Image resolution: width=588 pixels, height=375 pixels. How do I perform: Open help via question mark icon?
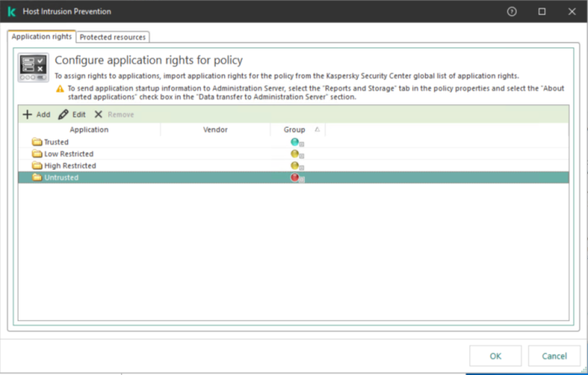point(512,12)
